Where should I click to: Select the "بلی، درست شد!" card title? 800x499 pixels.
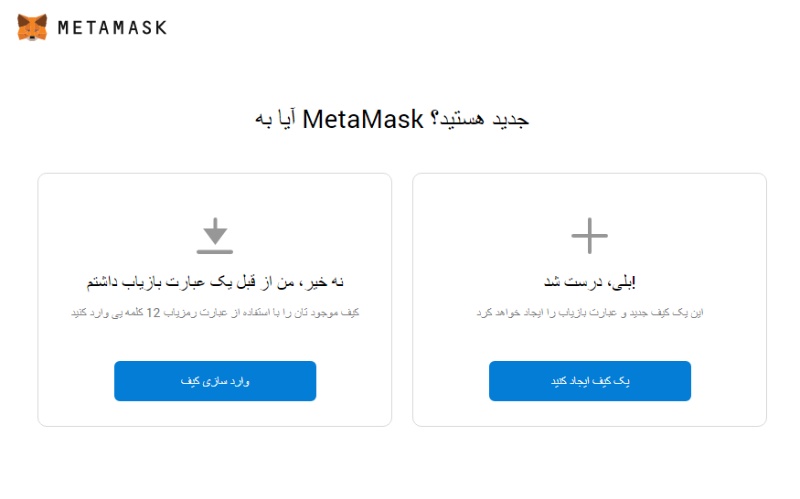point(589,281)
